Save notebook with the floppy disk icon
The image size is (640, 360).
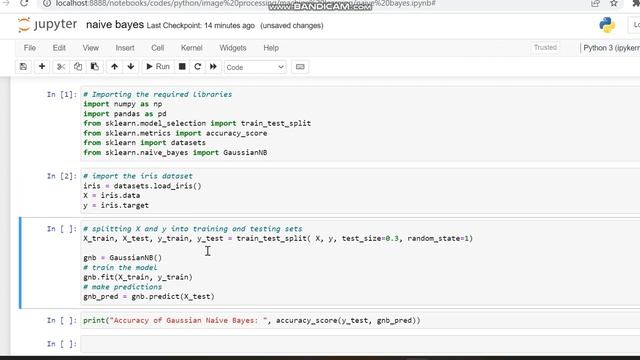point(23,67)
